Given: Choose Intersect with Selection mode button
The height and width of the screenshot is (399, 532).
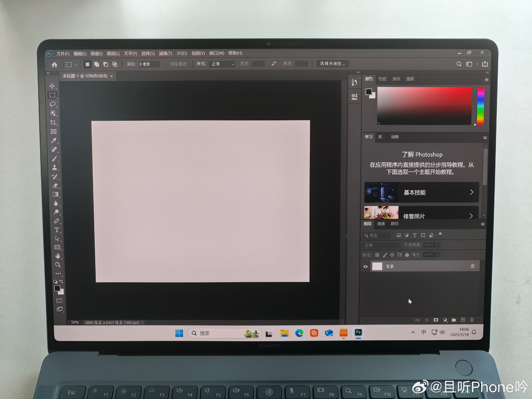Looking at the screenshot, I should point(115,64).
